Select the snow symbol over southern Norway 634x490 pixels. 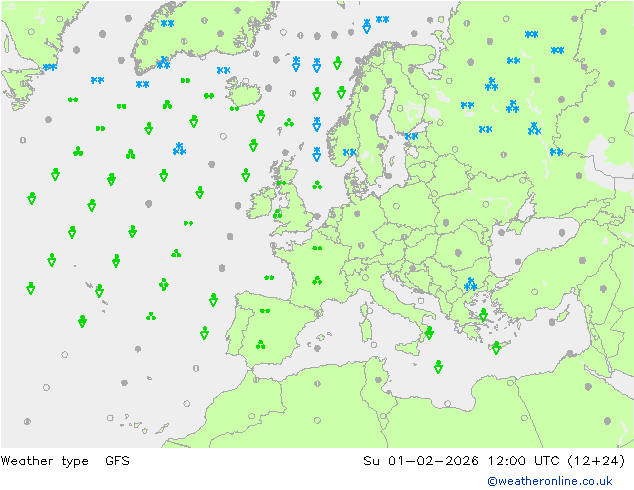[x=350, y=152]
